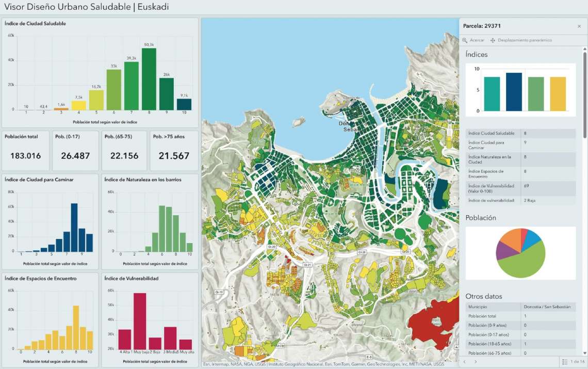Screen dimensions: 588x369
Task: Click the Pob. >75 años indicator card
Action: tap(174, 150)
